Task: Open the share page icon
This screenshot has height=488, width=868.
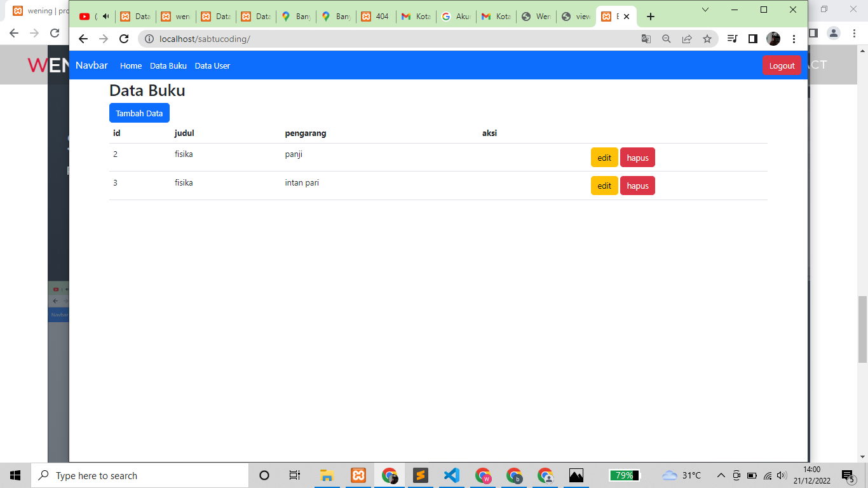Action: 686,39
